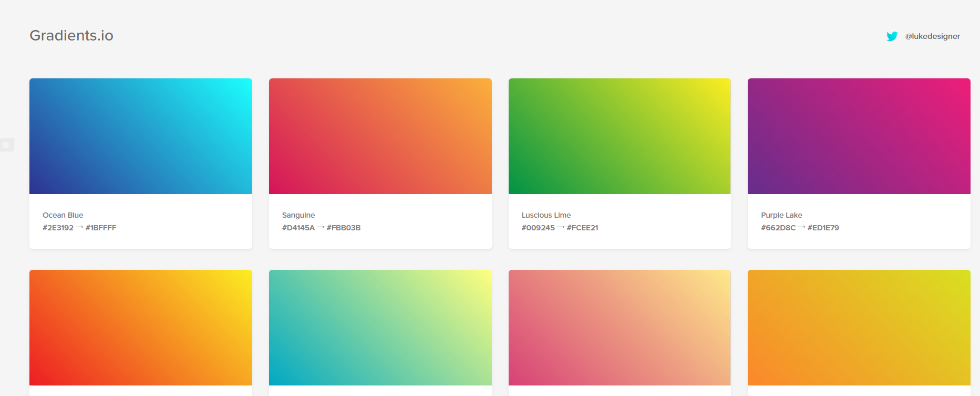Click hex code #662D8C

coord(778,228)
